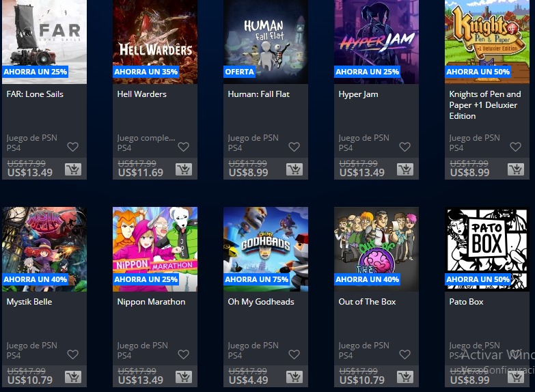Toggle wishlist heart for Hell Warders

(x=184, y=147)
